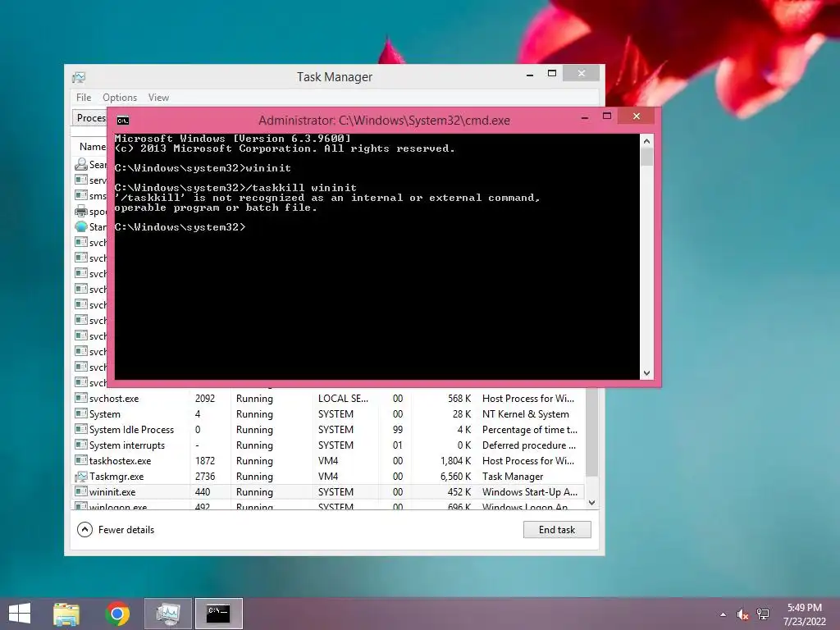Select the System Idle Process name
This screenshot has width=840, height=630.
132,430
